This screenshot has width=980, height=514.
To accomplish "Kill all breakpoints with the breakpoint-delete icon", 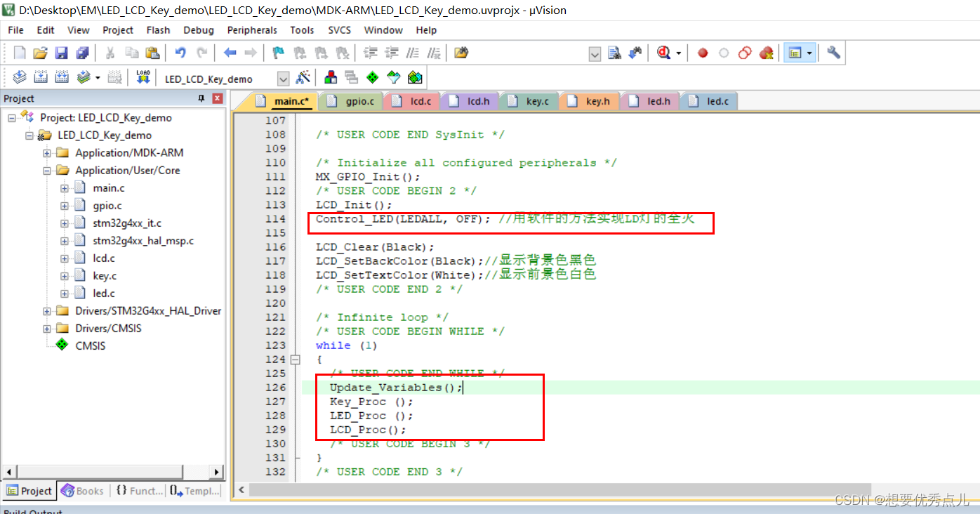I will [x=767, y=53].
